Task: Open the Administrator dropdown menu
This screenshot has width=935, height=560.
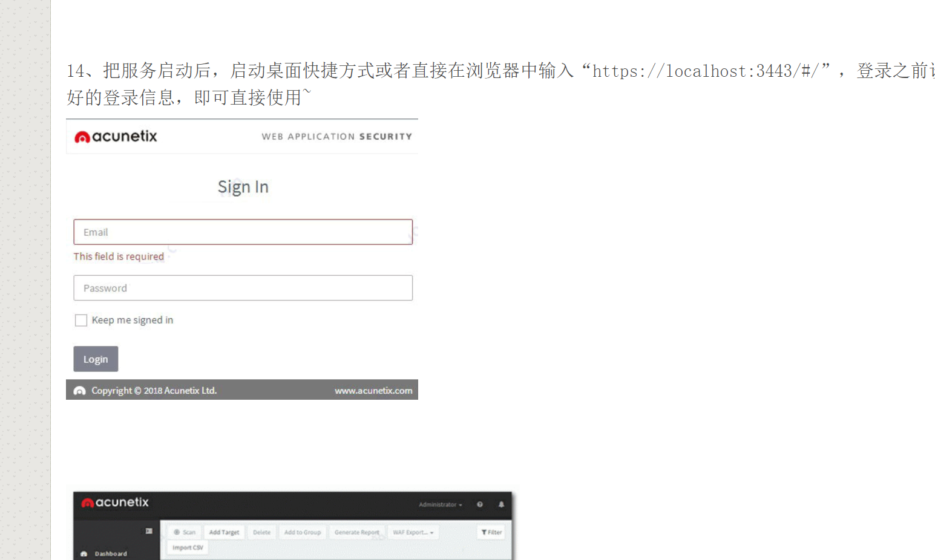Action: 441,504
